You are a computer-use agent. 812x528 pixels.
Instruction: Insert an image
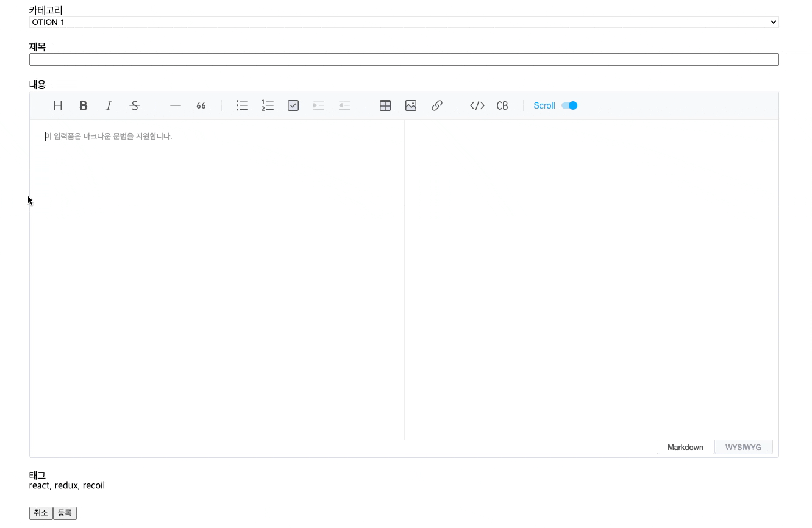[411, 105]
